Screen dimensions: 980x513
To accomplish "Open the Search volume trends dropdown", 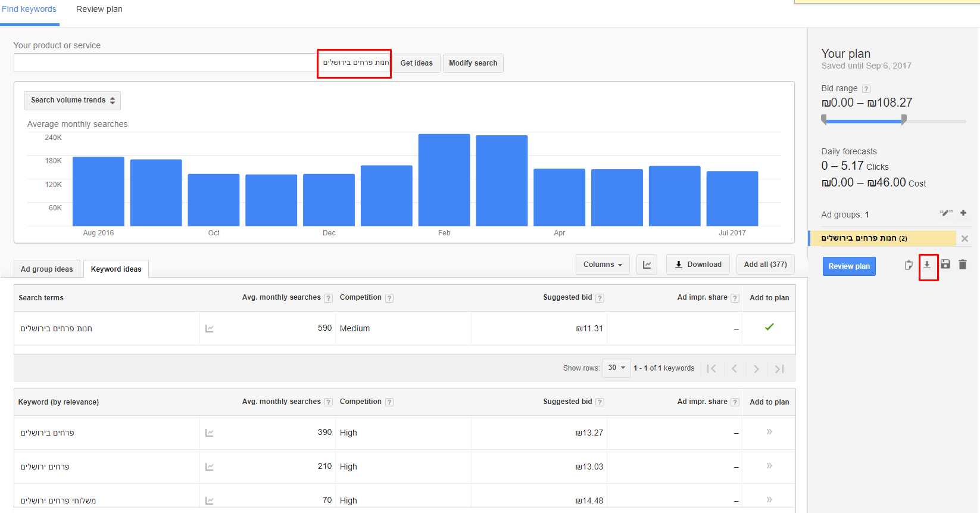I will click(x=73, y=100).
